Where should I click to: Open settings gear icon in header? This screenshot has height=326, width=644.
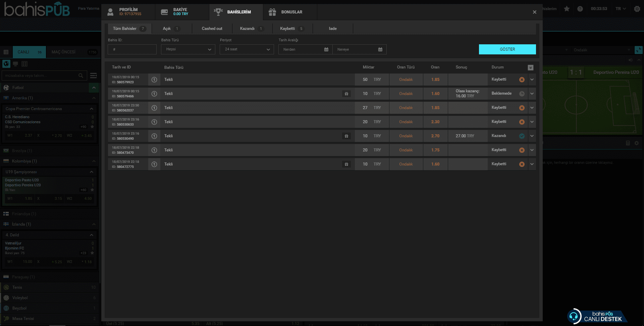pyautogui.click(x=637, y=9)
